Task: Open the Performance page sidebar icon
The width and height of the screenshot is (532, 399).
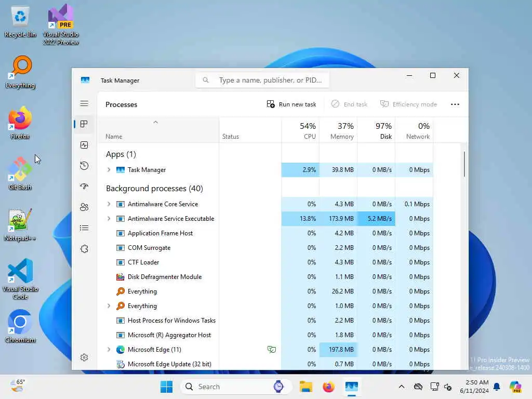Action: click(x=84, y=145)
